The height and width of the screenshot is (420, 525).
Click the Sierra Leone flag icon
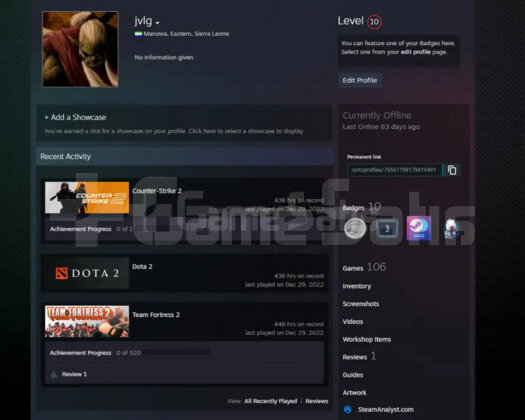click(138, 34)
